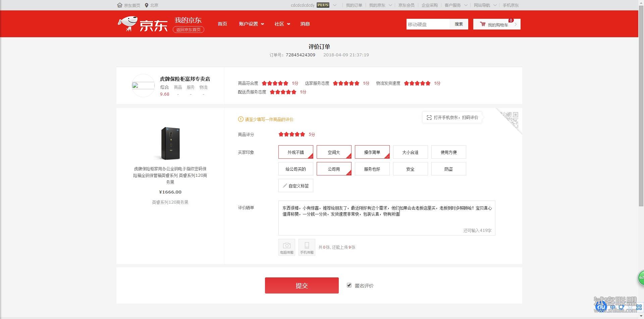Click 返回京东首页 button
Image resolution: width=644 pixels, height=319 pixels.
tap(189, 30)
